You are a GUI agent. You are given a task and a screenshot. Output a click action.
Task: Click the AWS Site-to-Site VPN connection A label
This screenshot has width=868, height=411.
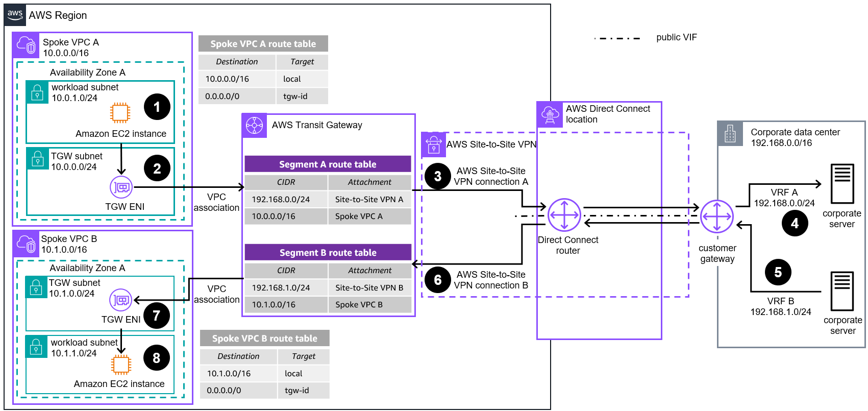click(491, 177)
